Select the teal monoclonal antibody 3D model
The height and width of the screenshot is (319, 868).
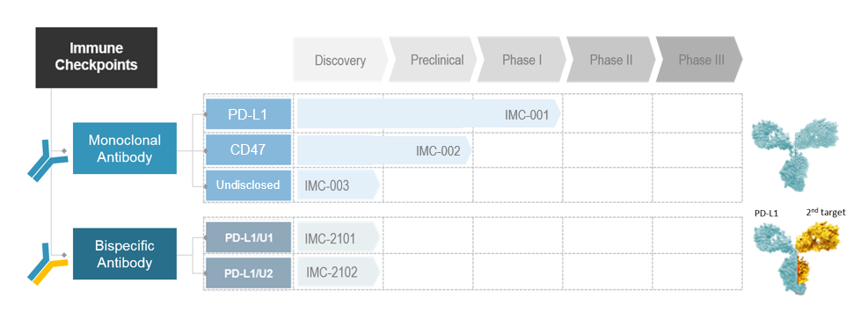[795, 155]
